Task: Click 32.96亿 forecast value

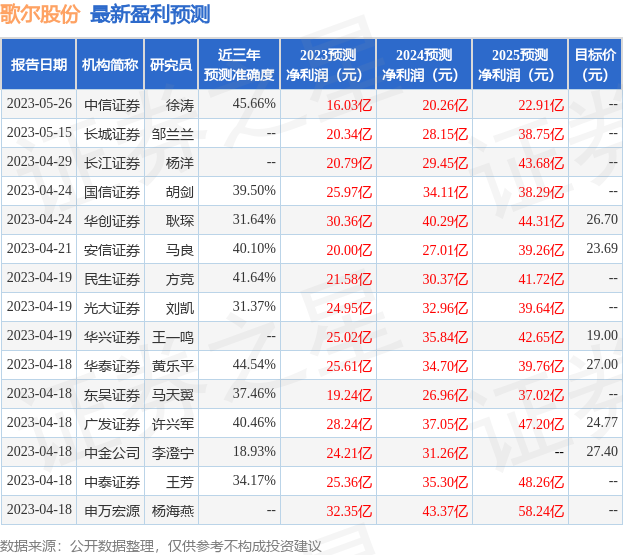Action: click(445, 308)
